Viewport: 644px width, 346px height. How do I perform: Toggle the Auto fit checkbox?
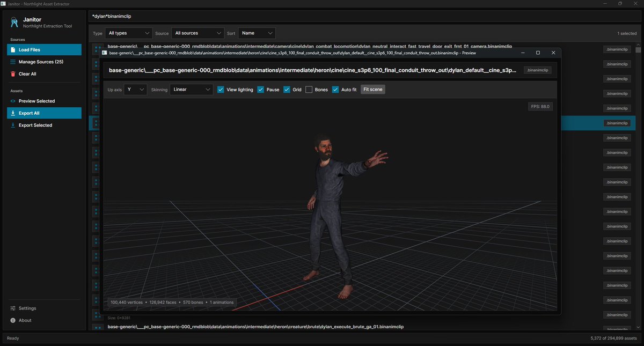(x=335, y=90)
